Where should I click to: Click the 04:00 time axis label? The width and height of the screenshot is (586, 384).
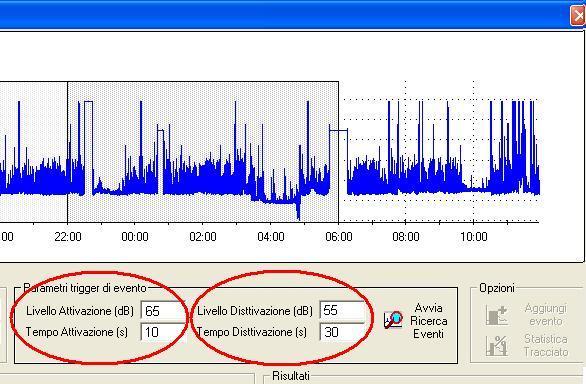(271, 237)
